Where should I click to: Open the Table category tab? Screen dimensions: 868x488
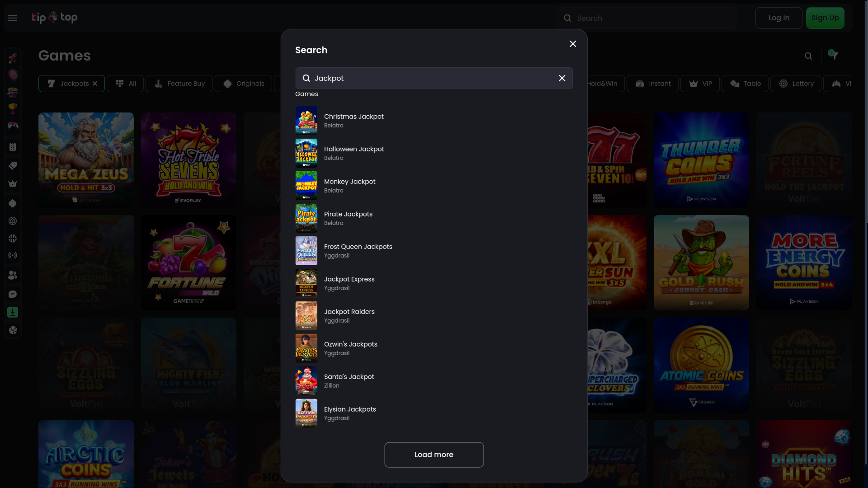coord(745,84)
